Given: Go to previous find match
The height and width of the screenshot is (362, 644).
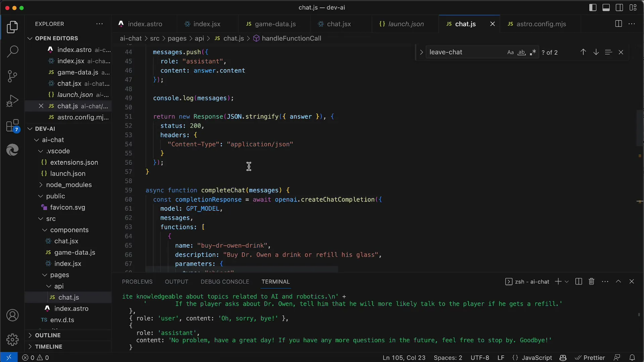Looking at the screenshot, I should tap(583, 52).
